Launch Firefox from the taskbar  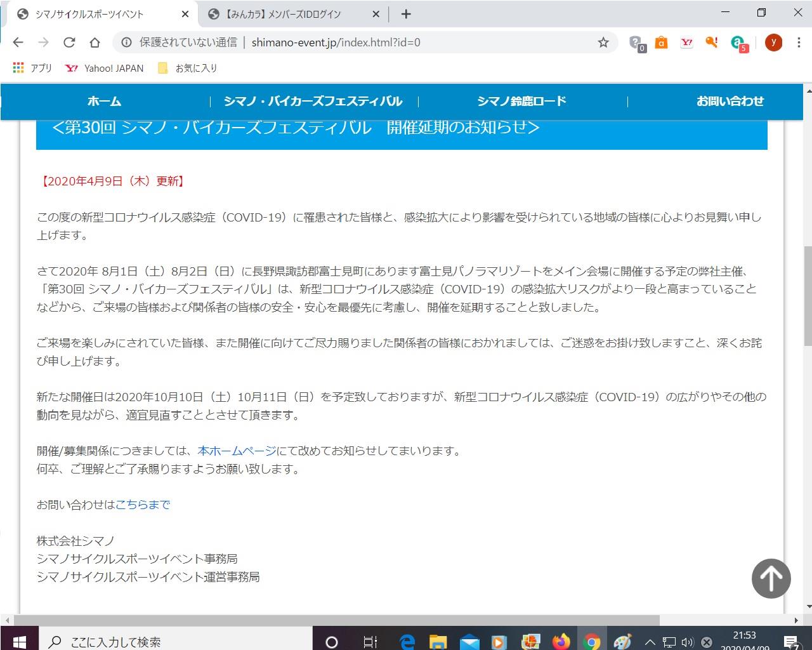pos(561,642)
